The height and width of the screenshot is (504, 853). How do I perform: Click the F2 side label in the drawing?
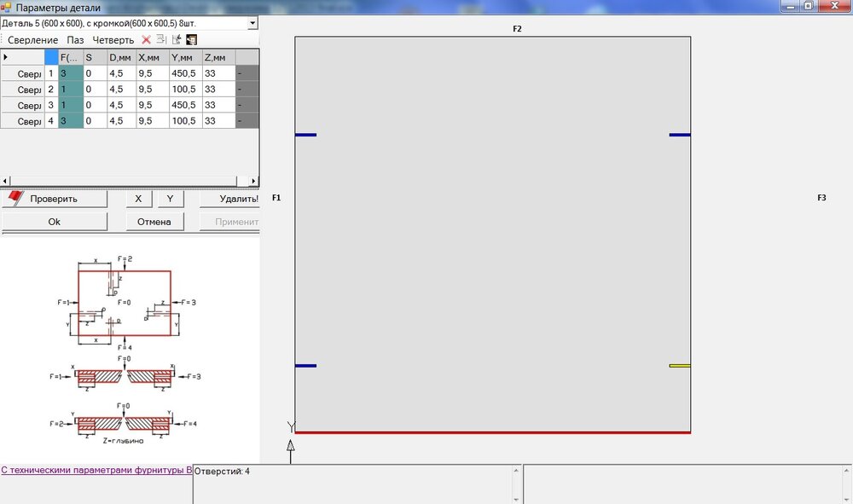517,29
